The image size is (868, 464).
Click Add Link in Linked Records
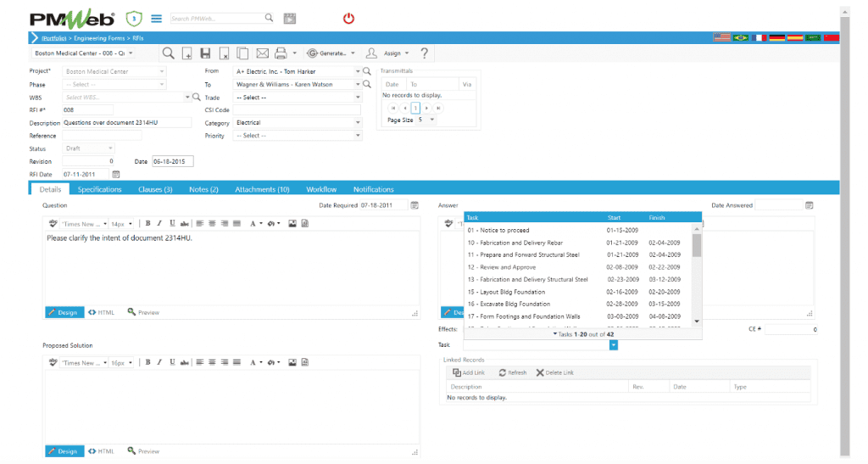point(468,372)
